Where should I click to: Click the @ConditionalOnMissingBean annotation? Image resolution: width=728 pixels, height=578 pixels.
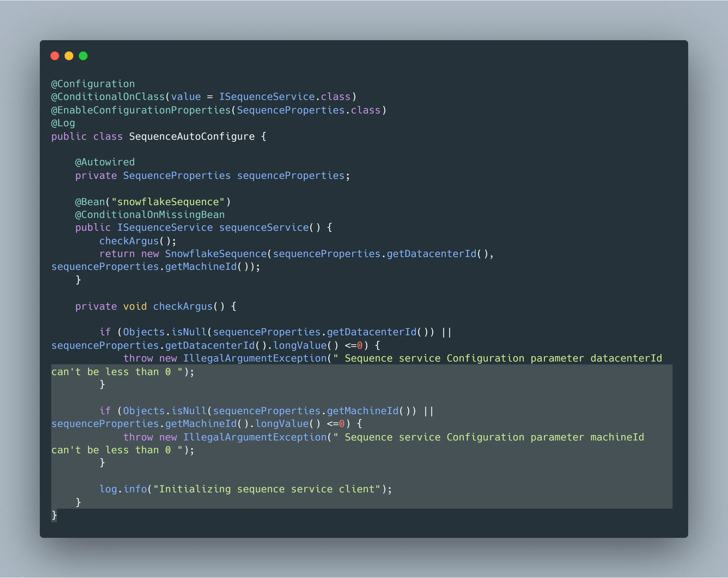tap(149, 215)
